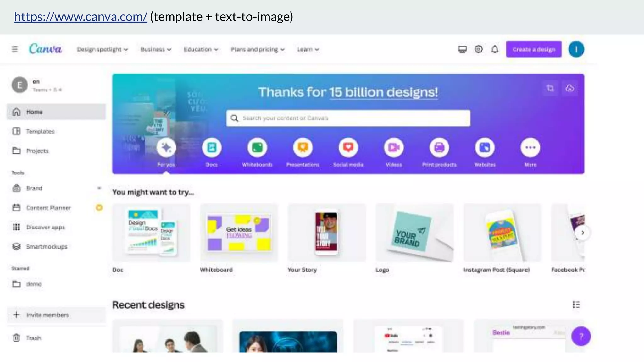Expand the Design spotlight dropdown

(103, 49)
